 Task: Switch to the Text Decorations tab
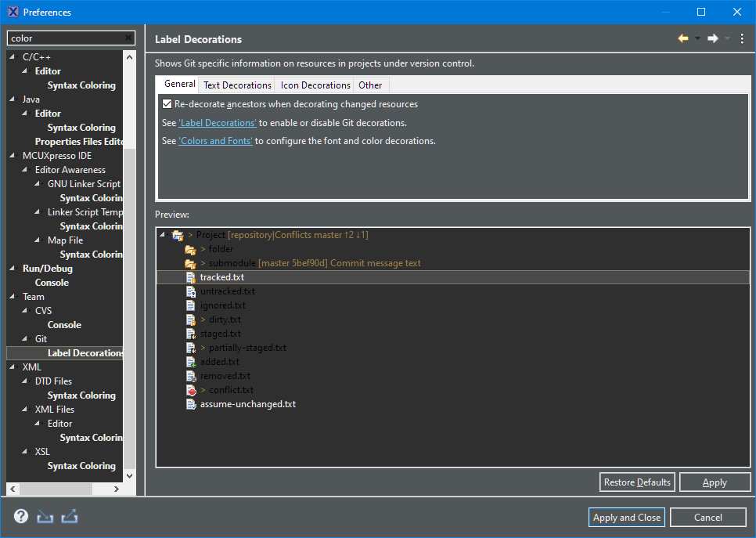[237, 85]
